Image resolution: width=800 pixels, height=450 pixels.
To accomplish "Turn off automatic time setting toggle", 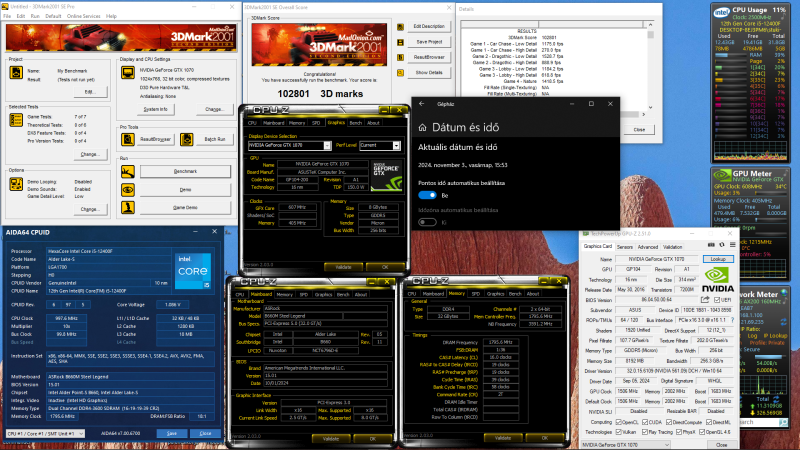I will [x=427, y=195].
